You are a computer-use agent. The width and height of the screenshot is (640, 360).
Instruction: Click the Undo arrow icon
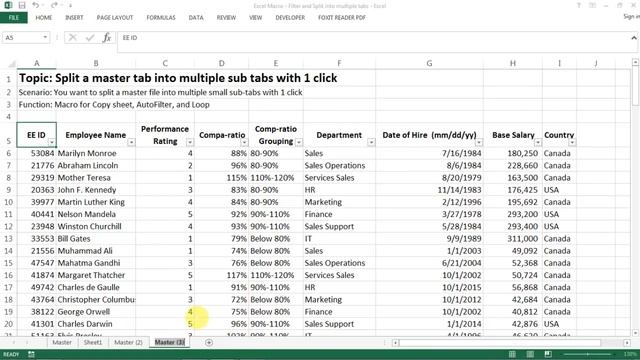pyautogui.click(x=36, y=5)
